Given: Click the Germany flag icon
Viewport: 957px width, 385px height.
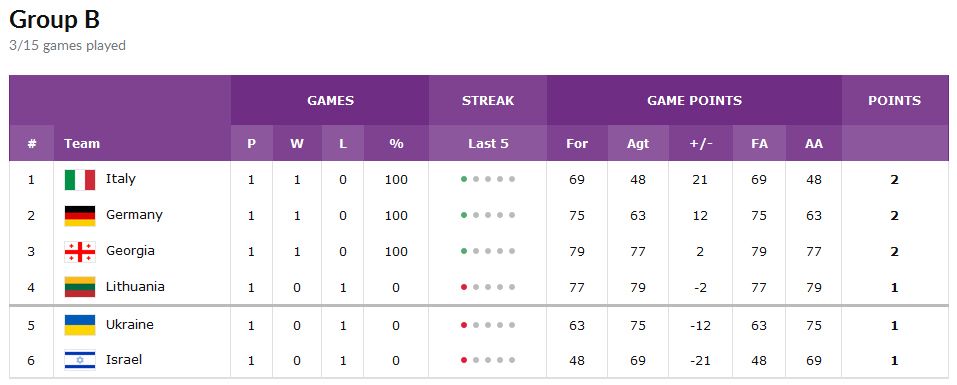Looking at the screenshot, I should tap(80, 216).
